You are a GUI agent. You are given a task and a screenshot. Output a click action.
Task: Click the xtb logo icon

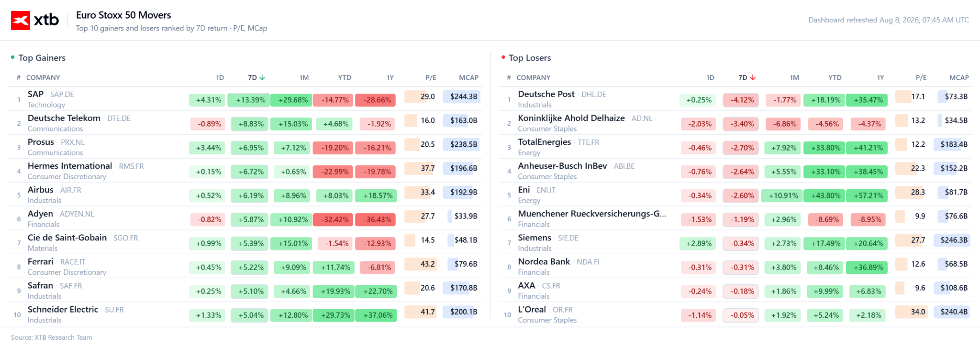[x=21, y=20]
